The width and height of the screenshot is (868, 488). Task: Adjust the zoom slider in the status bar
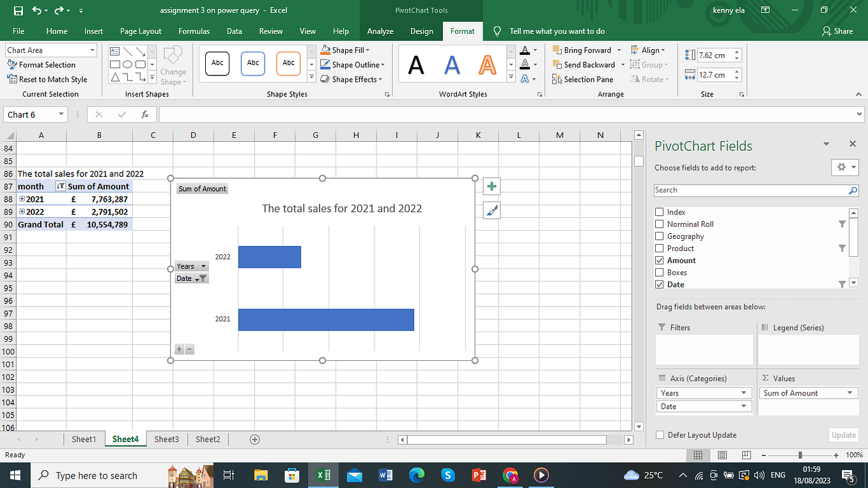[799, 455]
